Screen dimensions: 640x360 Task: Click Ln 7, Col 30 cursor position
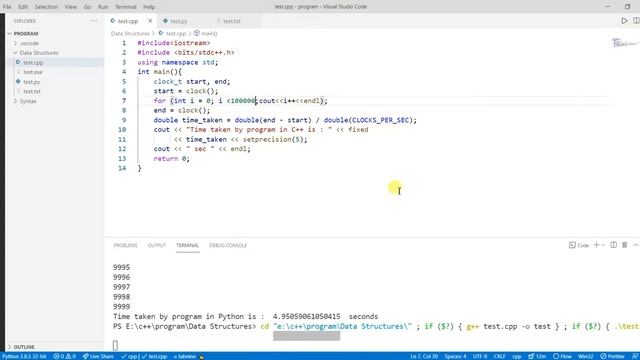click(x=424, y=356)
